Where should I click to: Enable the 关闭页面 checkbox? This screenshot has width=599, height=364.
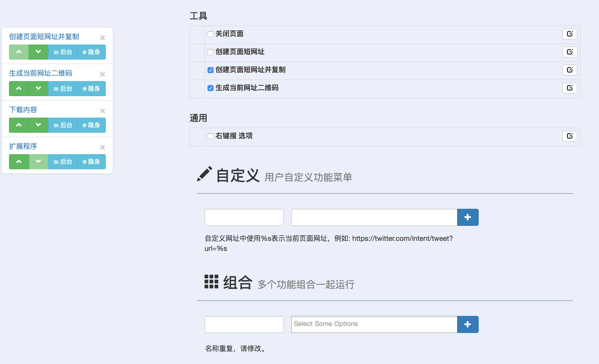click(x=210, y=34)
